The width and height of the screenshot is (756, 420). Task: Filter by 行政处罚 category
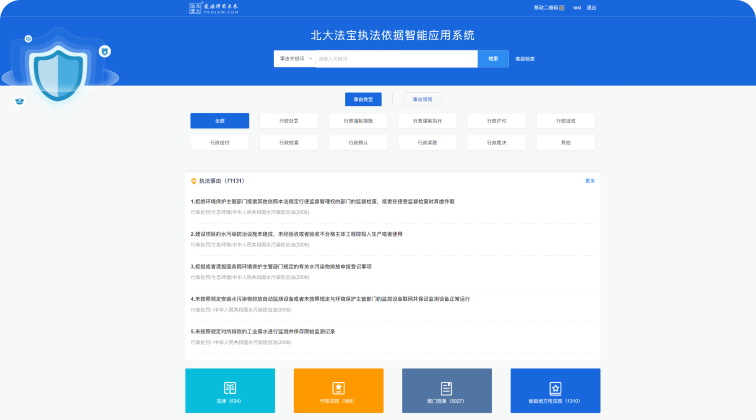coord(289,121)
